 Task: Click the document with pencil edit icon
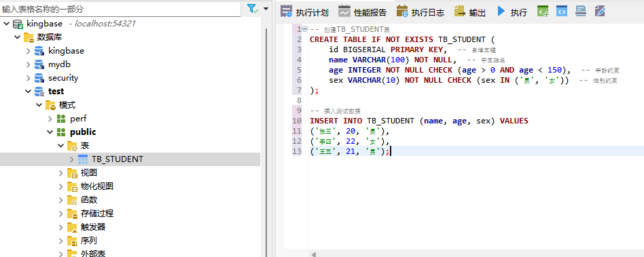(600, 12)
